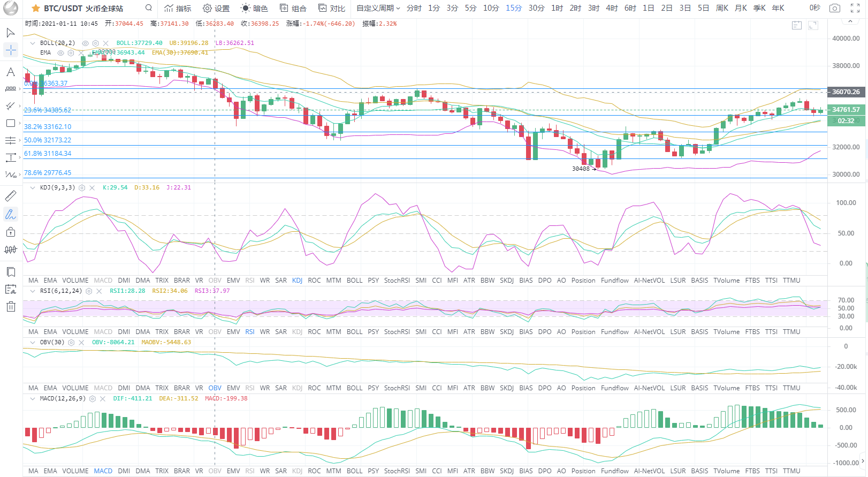Take a chart screenshot with the camera icon
Screen dimensions: 868x477
point(834,8)
